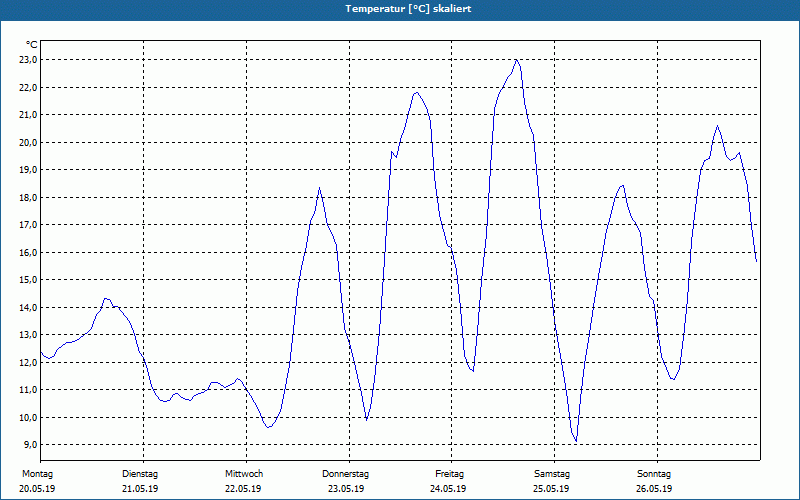Click the 18,0 y-axis label
The image size is (800, 500).
[29, 197]
